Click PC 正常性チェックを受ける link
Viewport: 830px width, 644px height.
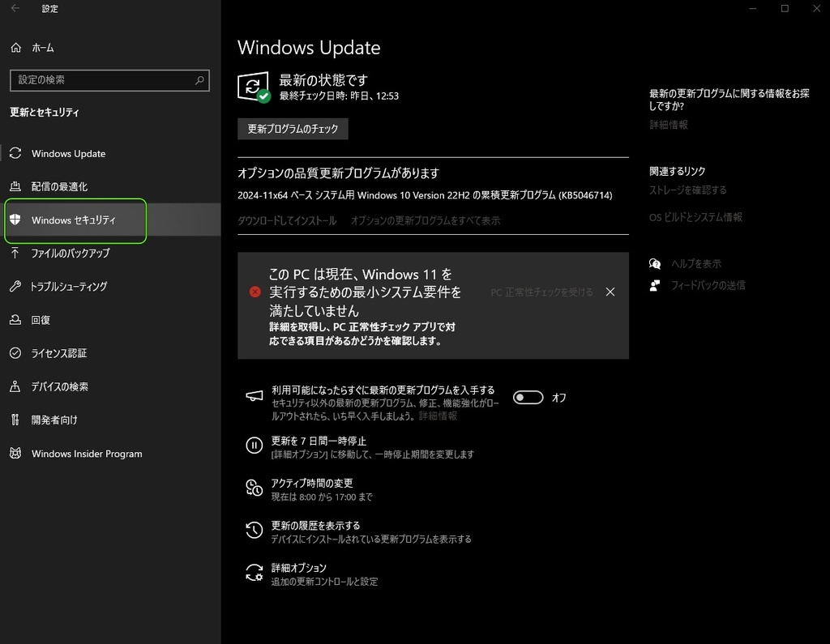tap(541, 292)
